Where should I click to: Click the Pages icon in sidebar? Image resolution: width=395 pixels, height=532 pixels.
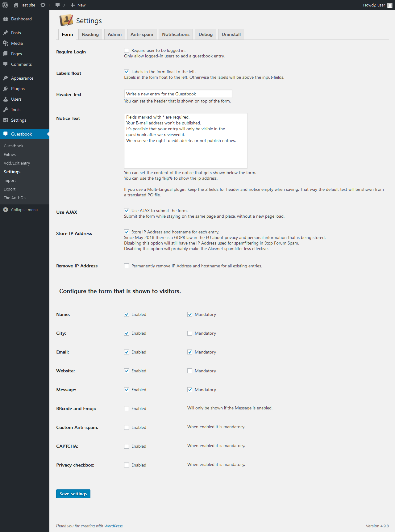pos(6,54)
